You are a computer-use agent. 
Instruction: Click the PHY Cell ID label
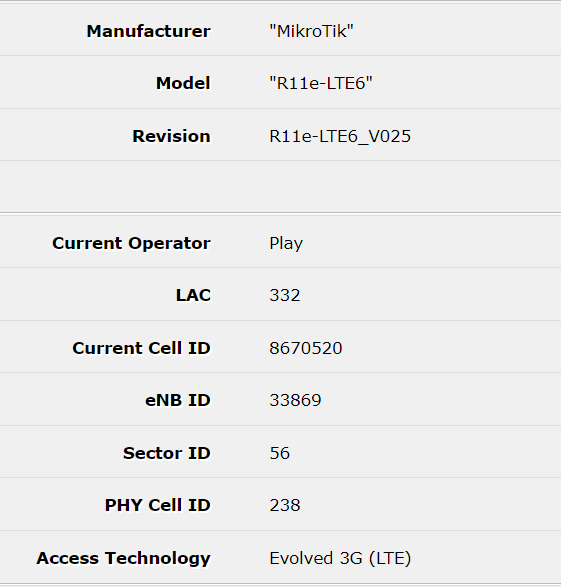158,505
